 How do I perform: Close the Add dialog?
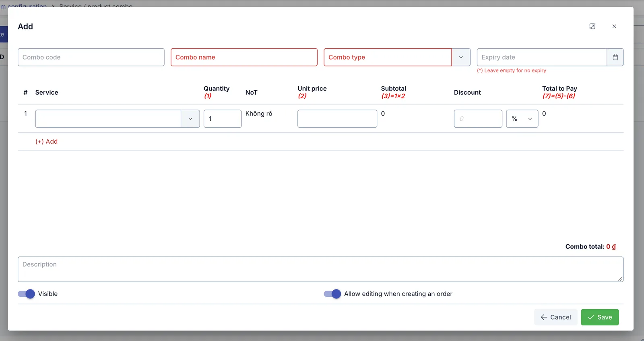pos(614,27)
